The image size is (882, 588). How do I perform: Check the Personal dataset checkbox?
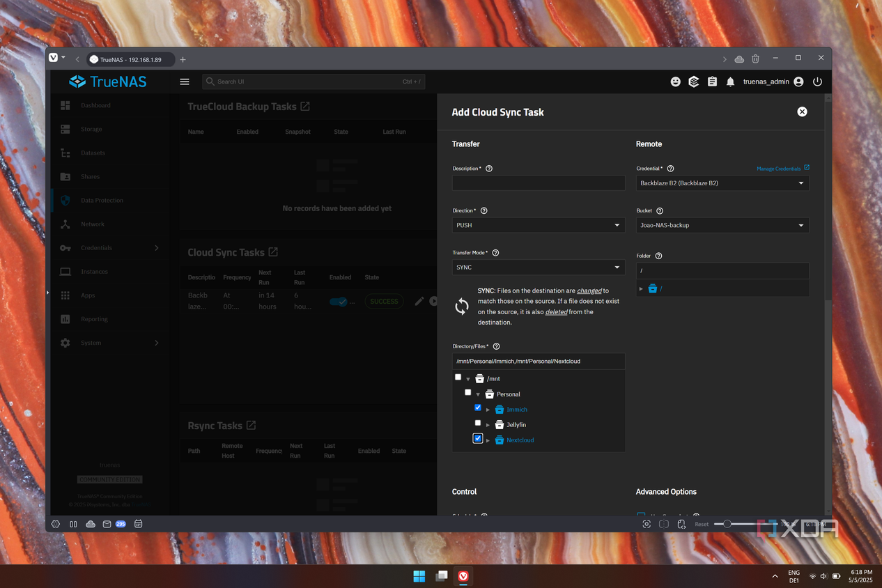click(x=467, y=392)
